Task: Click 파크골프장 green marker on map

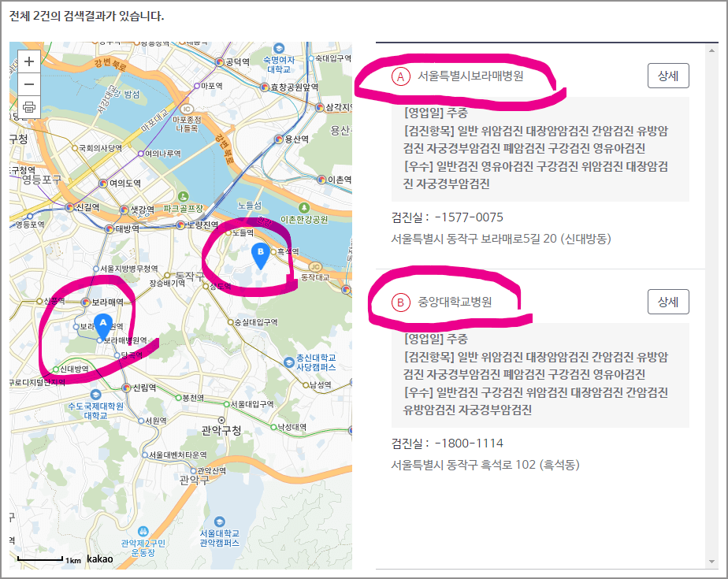Action: [184, 196]
